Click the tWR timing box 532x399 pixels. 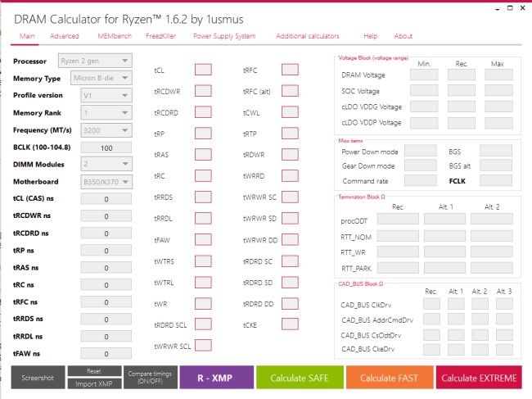[203, 303]
